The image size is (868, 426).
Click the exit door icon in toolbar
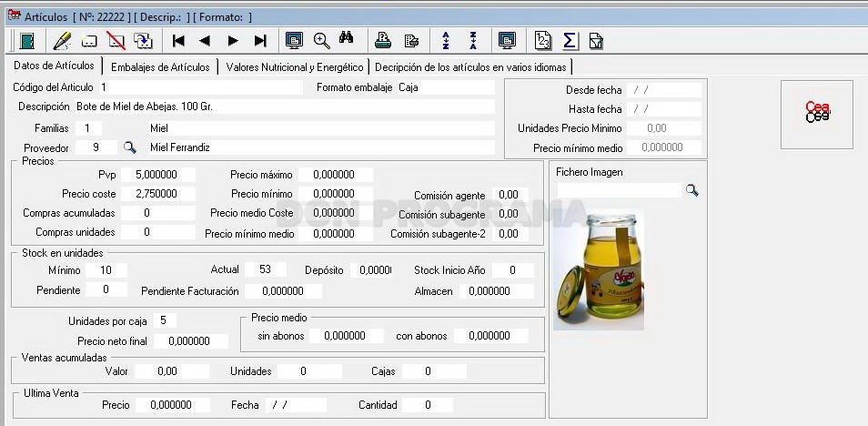tap(27, 40)
